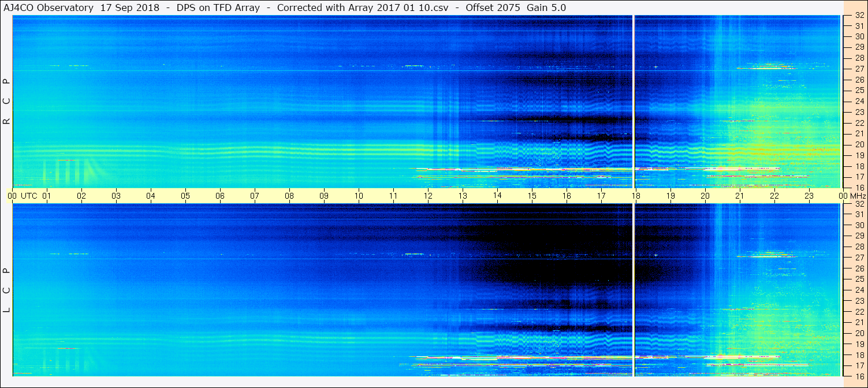This screenshot has height=388, width=868.
Task: Select hour 14 on the UTC time axis
Action: (497, 196)
